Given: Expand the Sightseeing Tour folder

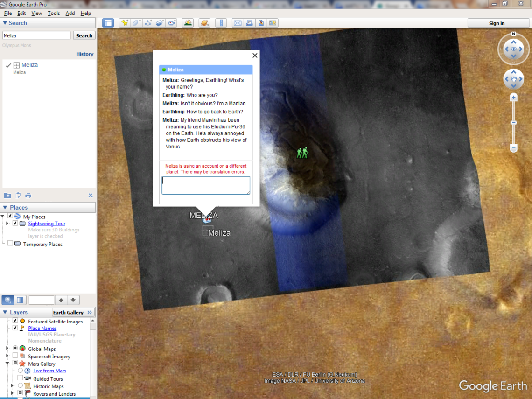Looking at the screenshot, I should (x=7, y=224).
